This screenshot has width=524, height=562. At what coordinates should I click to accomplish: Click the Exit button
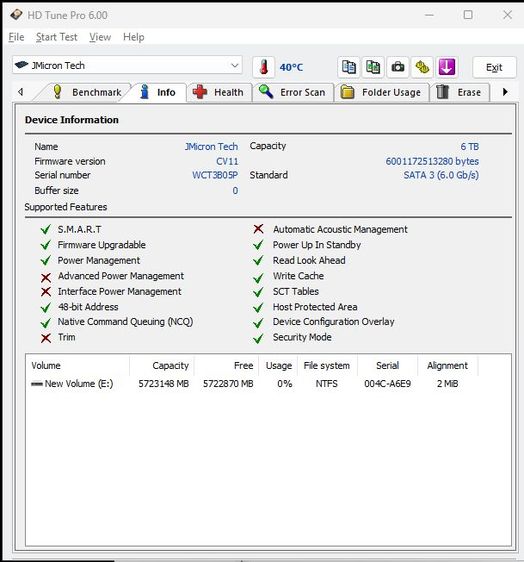point(494,67)
